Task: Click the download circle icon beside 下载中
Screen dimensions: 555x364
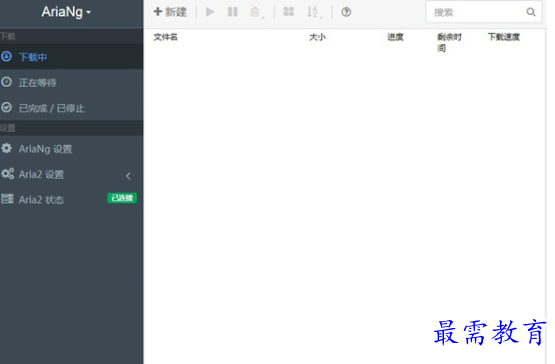Action: tap(6, 56)
